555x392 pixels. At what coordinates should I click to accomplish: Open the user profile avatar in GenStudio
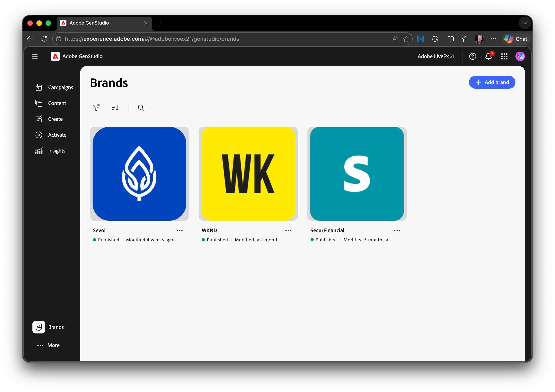point(520,56)
